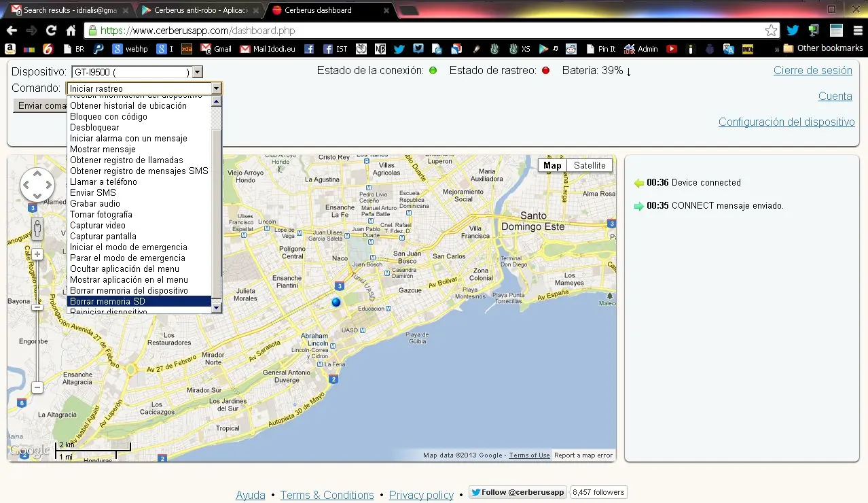
Task: Open the Pin It bookmarklet
Action: pos(600,49)
